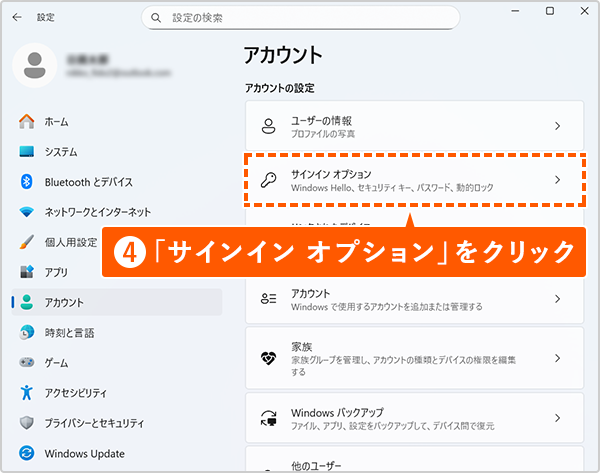Click the System monitor icon
Screen dimensions: 600x473
click(27, 152)
